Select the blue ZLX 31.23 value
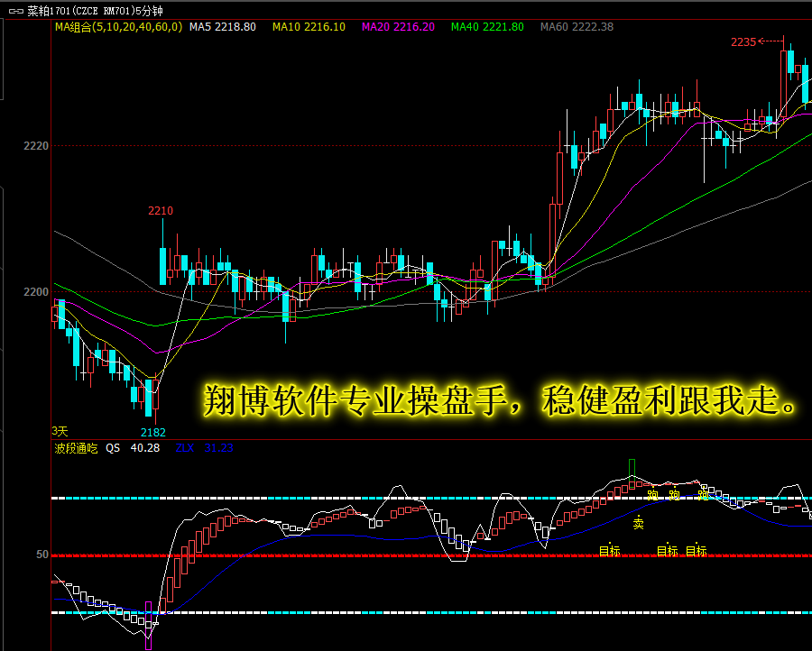Viewport: 812px width, 651px height. (x=204, y=448)
